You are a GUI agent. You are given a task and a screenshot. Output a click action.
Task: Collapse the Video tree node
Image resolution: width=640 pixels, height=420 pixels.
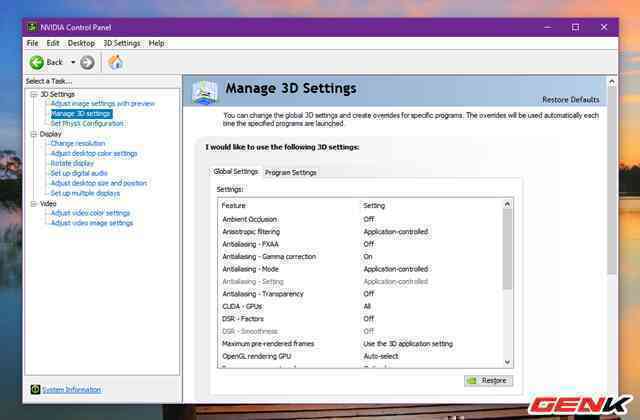click(x=34, y=204)
